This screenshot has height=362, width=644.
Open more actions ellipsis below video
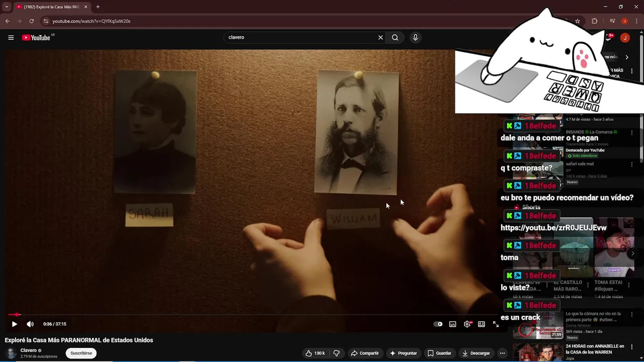click(502, 353)
